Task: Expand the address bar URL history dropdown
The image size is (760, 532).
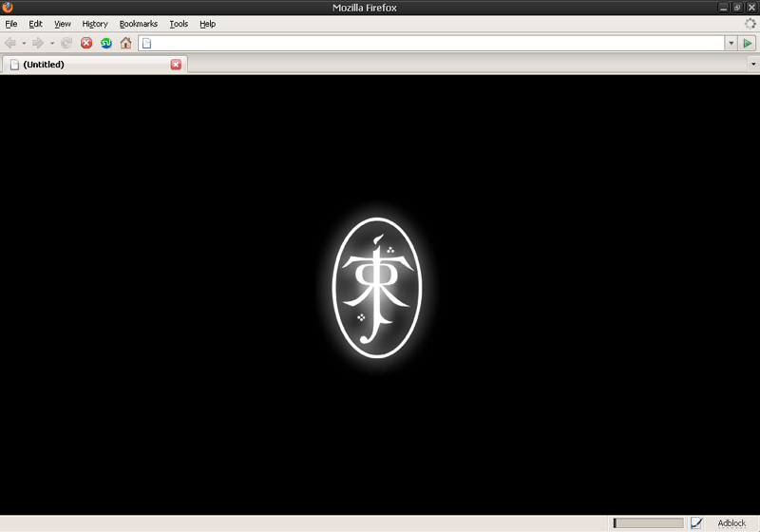Action: [x=731, y=43]
